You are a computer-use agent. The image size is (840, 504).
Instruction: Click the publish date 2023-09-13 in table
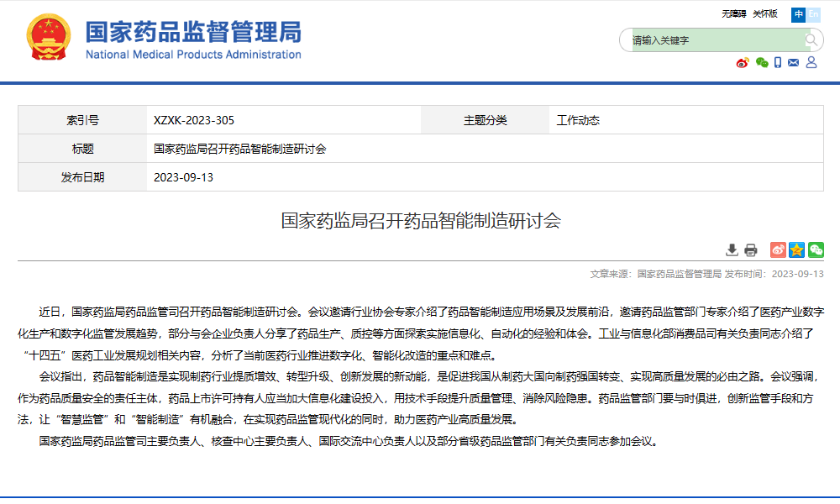pyautogui.click(x=183, y=177)
